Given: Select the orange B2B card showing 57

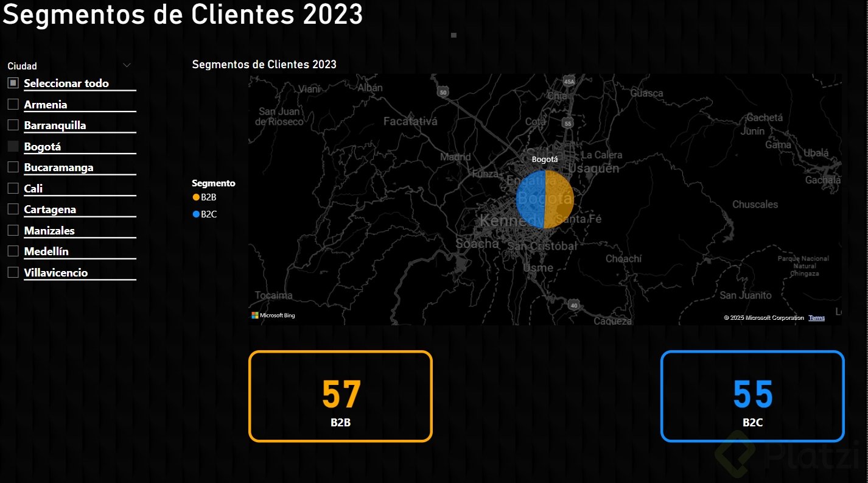Looking at the screenshot, I should tap(340, 396).
